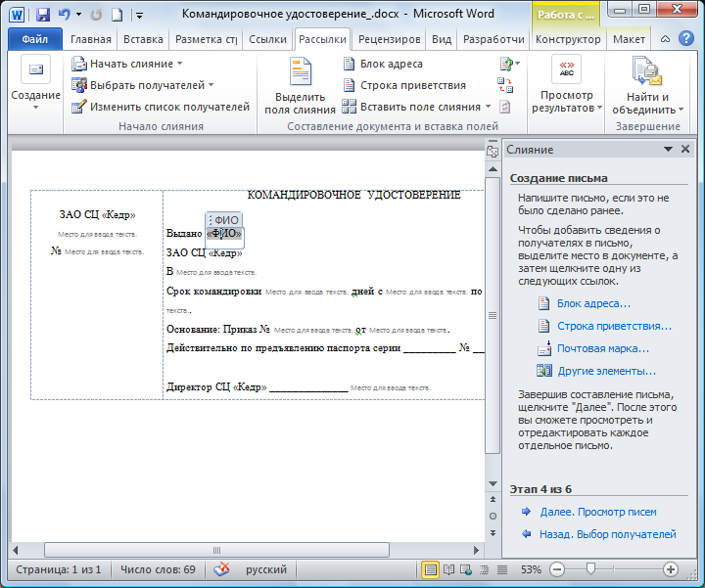Click the vertical scrollbar up arrow

(493, 169)
